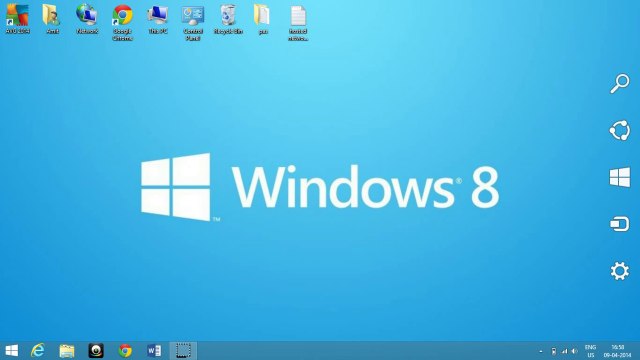The width and height of the screenshot is (640, 360).
Task: Click the taskbar clock and date
Action: pos(617,351)
